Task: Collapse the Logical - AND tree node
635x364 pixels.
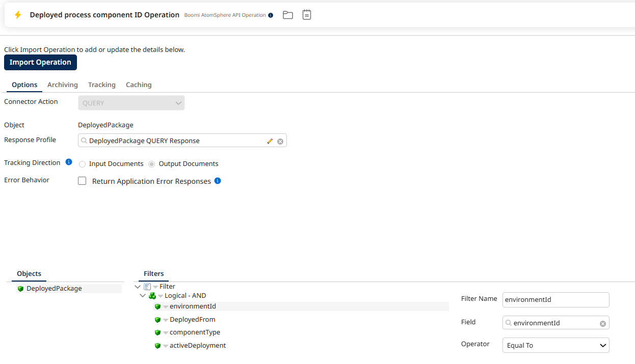Action: tap(143, 296)
